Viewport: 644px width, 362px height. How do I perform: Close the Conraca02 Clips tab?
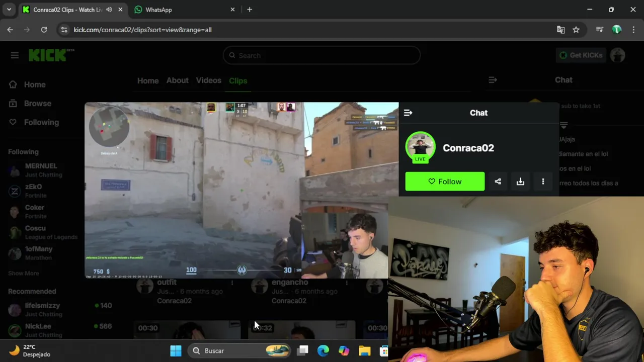[120, 10]
